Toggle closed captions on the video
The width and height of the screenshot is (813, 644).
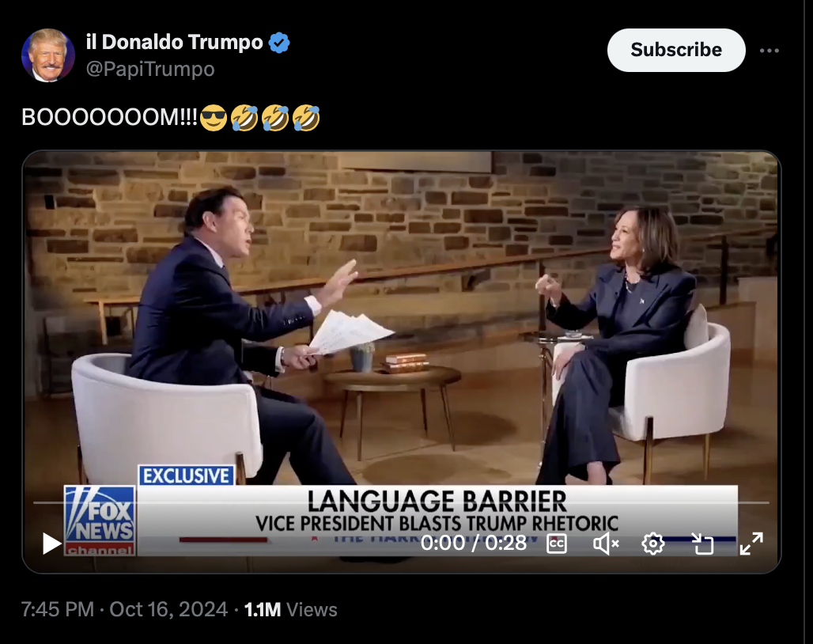click(x=556, y=544)
